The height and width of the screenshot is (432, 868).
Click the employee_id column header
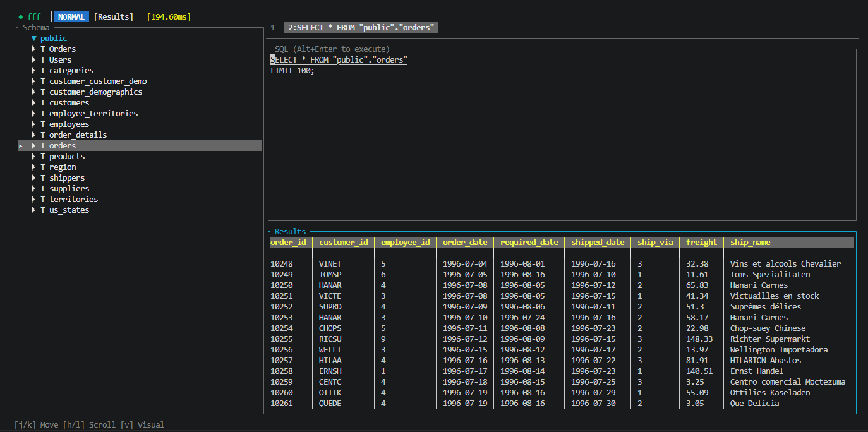coord(405,243)
